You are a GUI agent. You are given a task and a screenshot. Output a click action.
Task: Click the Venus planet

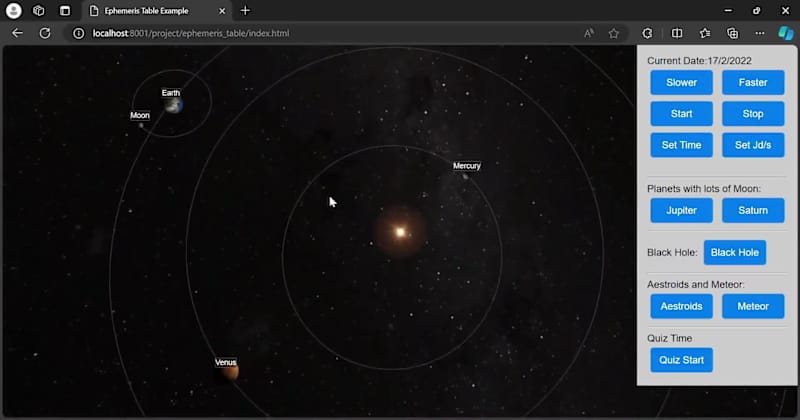(230, 372)
